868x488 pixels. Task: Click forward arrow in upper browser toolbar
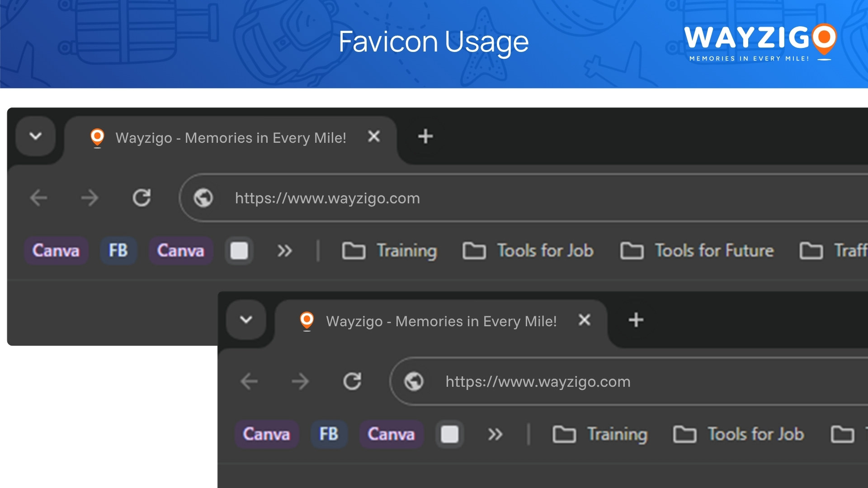click(90, 198)
